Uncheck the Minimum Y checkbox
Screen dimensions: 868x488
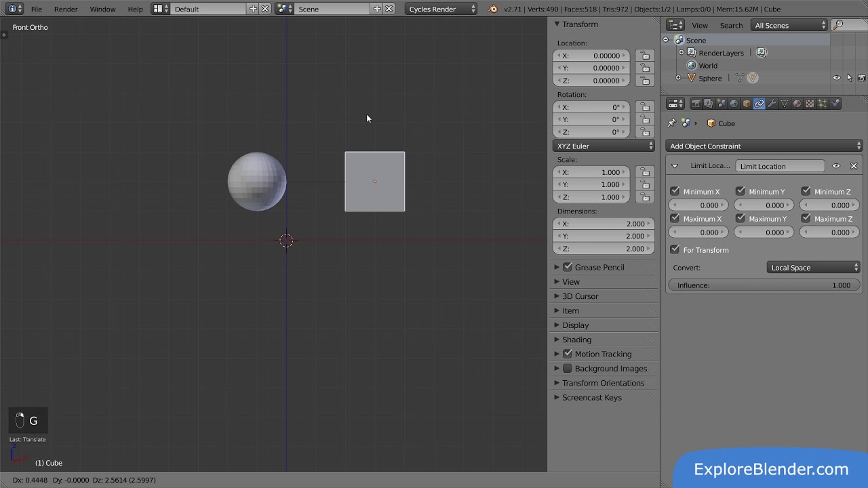click(741, 192)
